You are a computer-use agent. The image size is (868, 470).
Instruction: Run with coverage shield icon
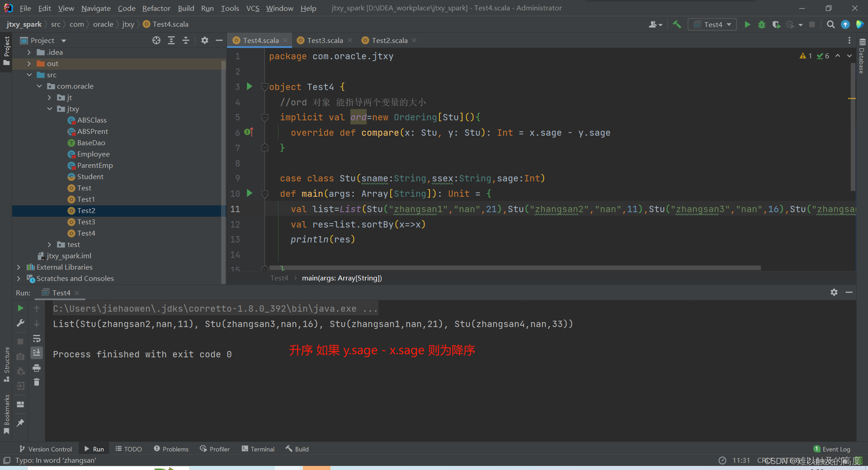click(x=776, y=24)
